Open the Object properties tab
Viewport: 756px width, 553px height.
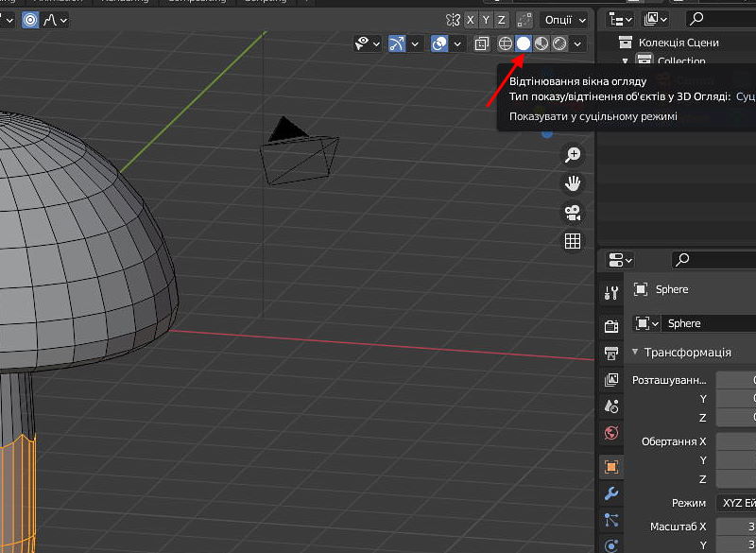tap(610, 467)
